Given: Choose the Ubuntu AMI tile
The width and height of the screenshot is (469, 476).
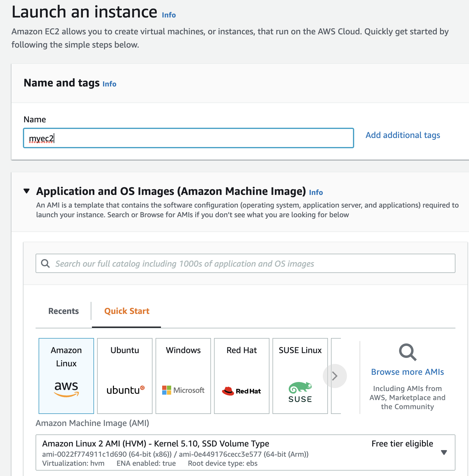Looking at the screenshot, I should click(125, 376).
